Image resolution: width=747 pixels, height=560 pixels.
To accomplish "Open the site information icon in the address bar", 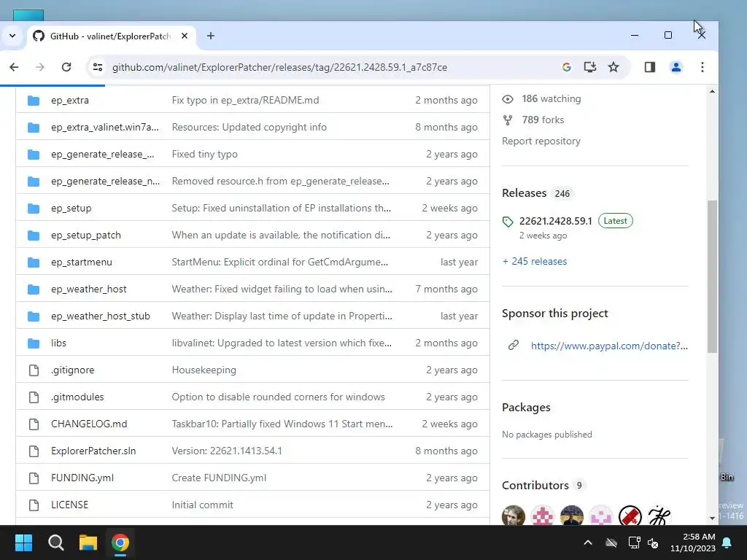I will point(98,67).
